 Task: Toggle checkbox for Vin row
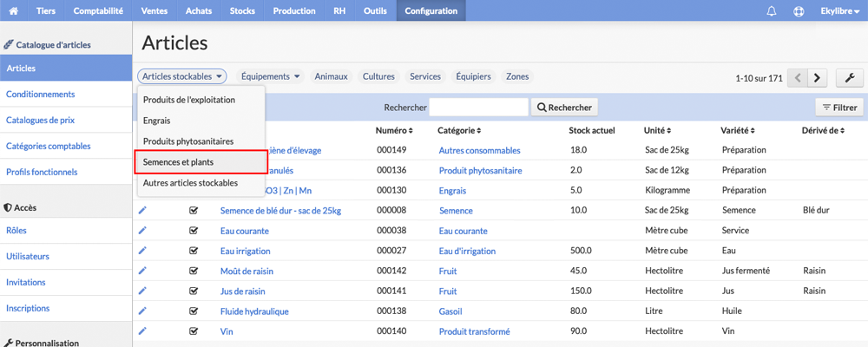point(194,331)
